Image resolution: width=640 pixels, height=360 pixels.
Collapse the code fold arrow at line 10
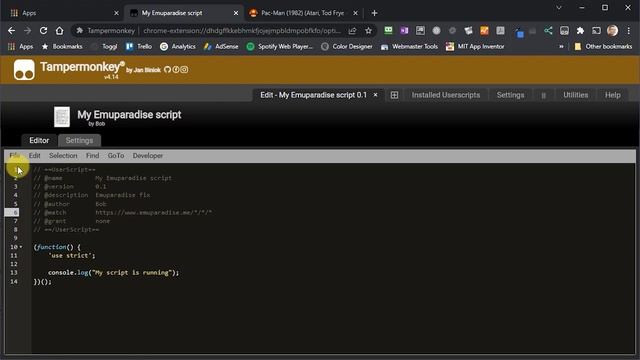[x=21, y=247]
